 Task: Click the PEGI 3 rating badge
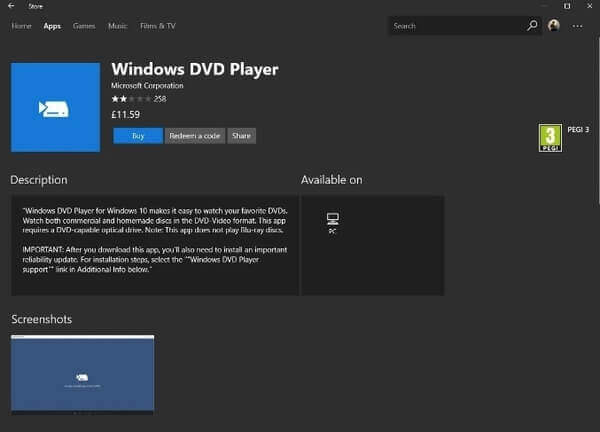click(x=550, y=138)
